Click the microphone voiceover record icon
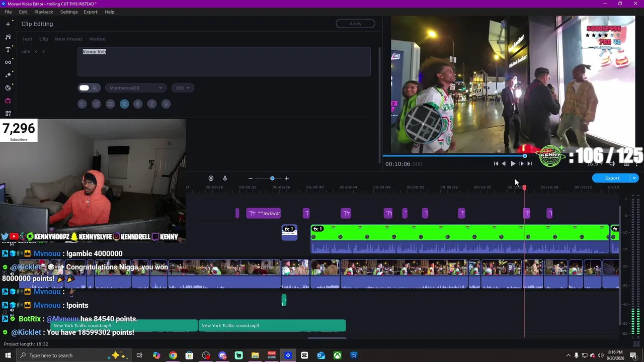Image resolution: width=644 pixels, height=362 pixels. click(225, 178)
